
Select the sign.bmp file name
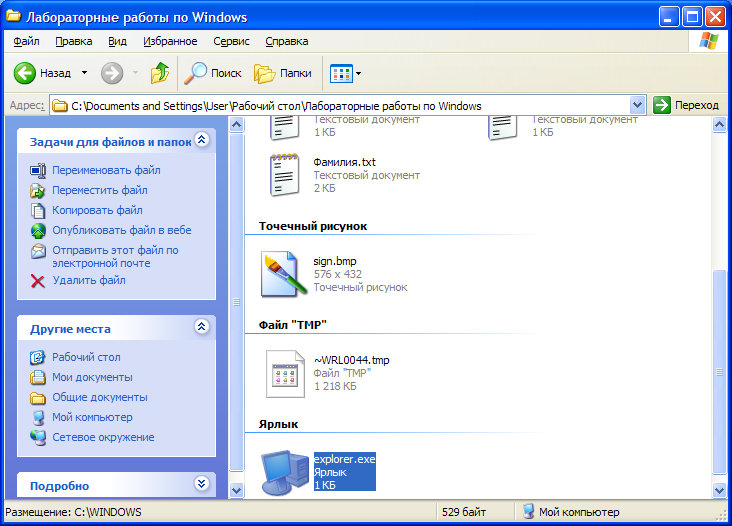335,261
